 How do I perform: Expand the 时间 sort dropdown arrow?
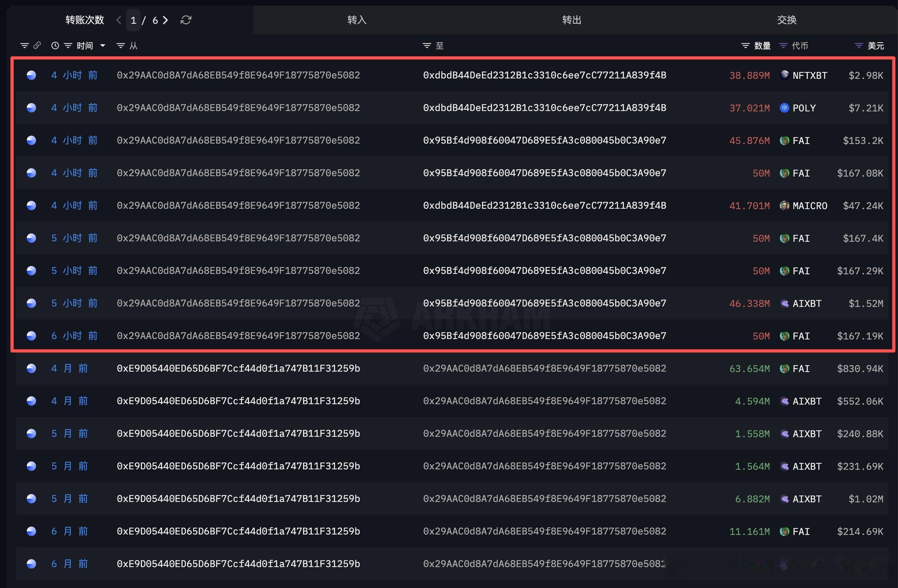(x=103, y=46)
